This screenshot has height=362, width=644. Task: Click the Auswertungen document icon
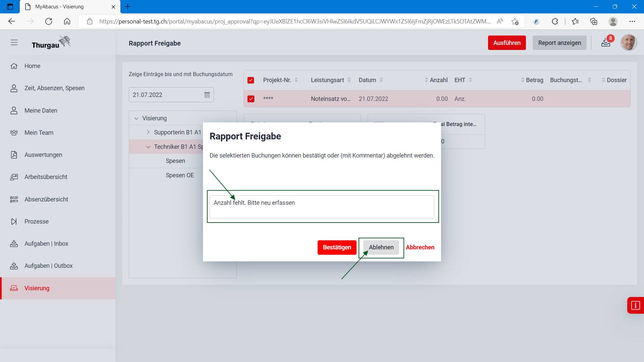click(x=14, y=155)
